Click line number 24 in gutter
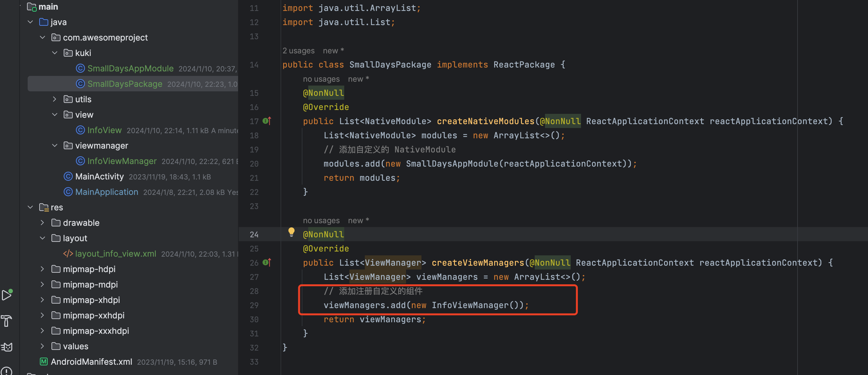The image size is (868, 375). coord(254,234)
